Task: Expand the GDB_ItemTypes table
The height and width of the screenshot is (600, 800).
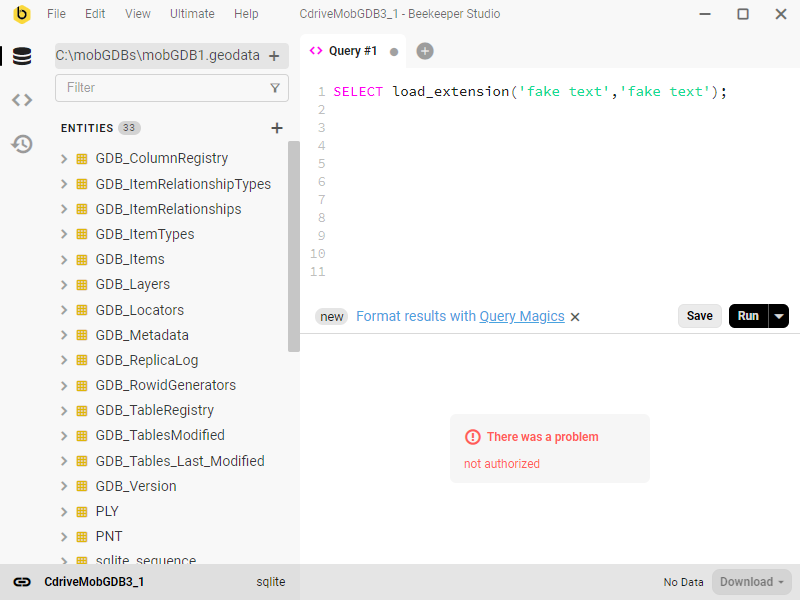Action: point(64,234)
